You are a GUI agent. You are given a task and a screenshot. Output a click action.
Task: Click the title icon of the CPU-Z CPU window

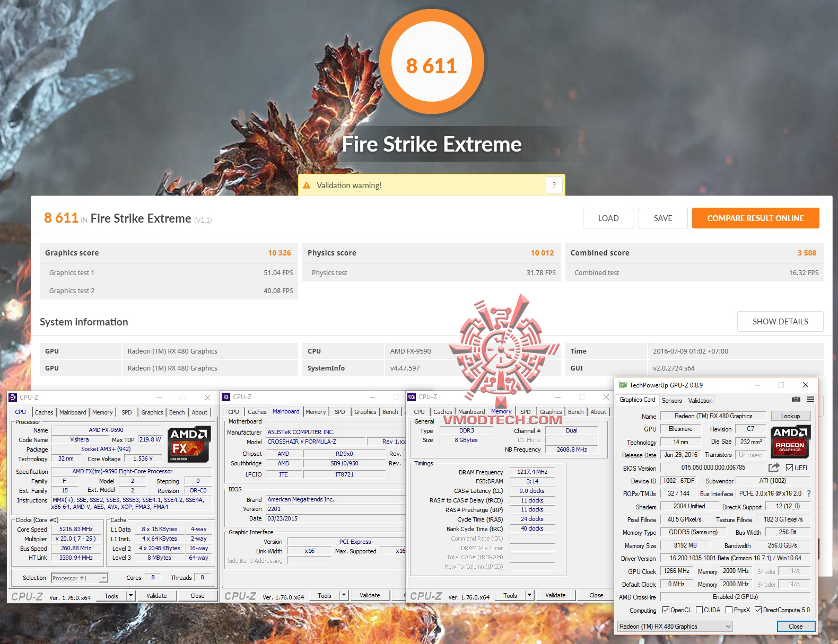click(x=13, y=398)
